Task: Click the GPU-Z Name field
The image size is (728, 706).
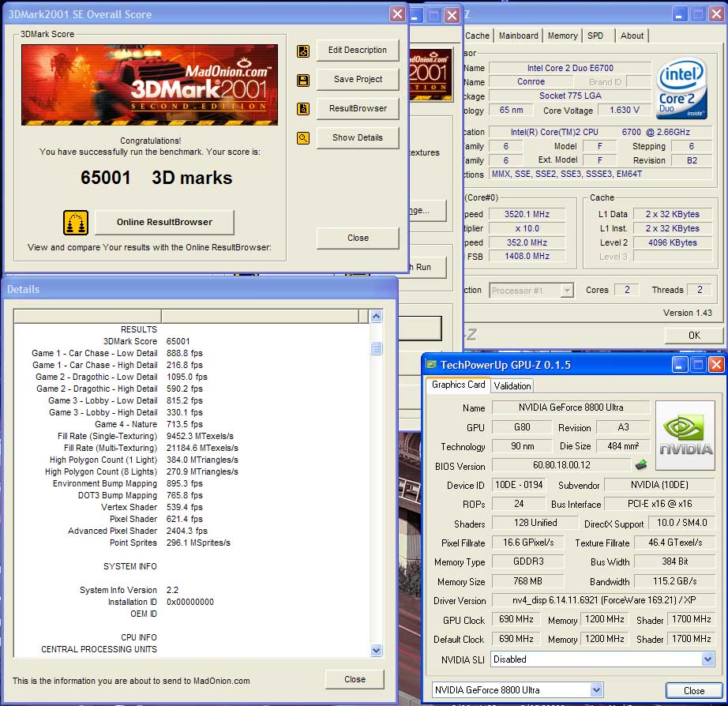Action: click(571, 407)
